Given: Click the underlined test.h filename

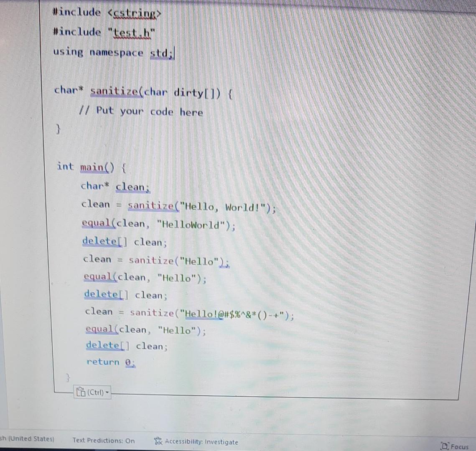Looking at the screenshot, I should [x=132, y=31].
